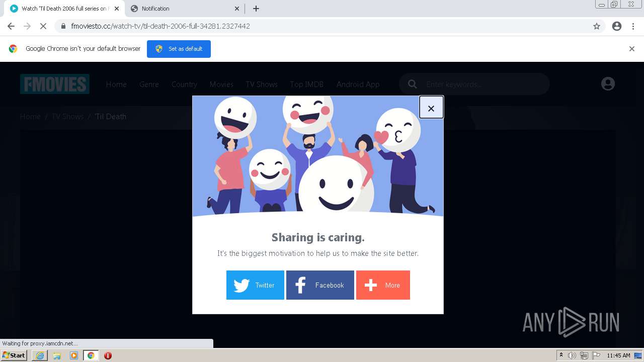Open the Home nav link
644x362 pixels.
coord(116,84)
